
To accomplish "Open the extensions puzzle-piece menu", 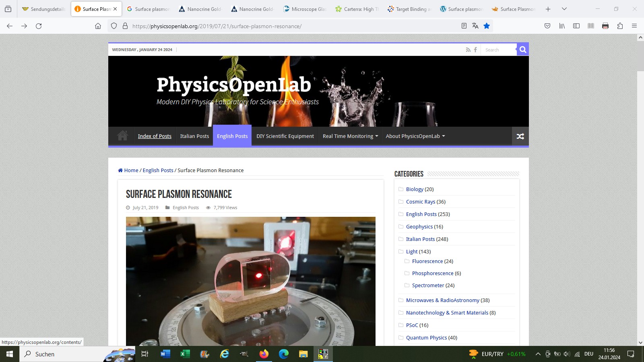I will (x=620, y=26).
